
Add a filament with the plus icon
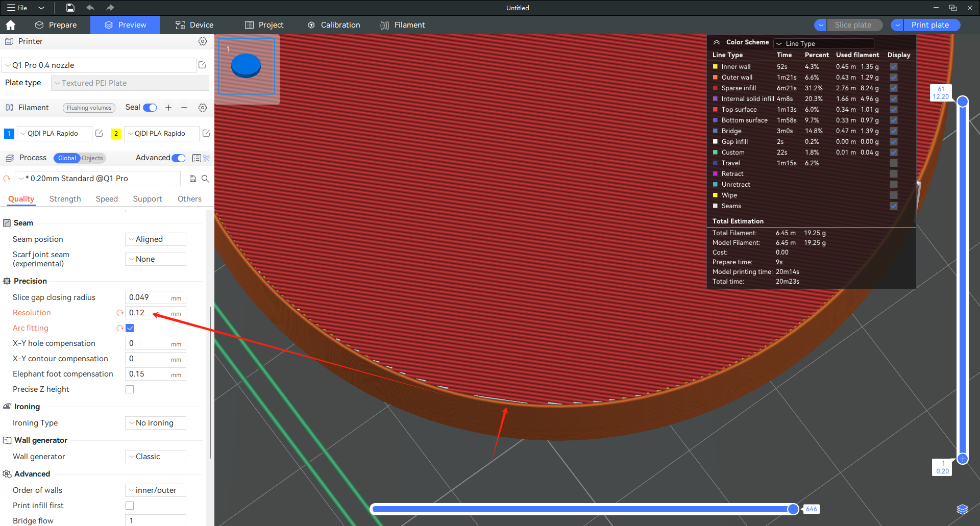pyautogui.click(x=168, y=108)
